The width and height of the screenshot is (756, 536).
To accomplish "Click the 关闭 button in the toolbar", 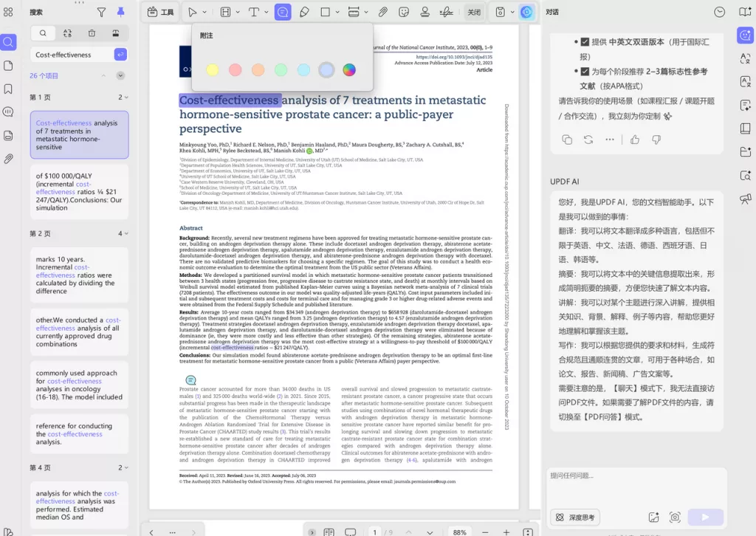I will pyautogui.click(x=474, y=11).
